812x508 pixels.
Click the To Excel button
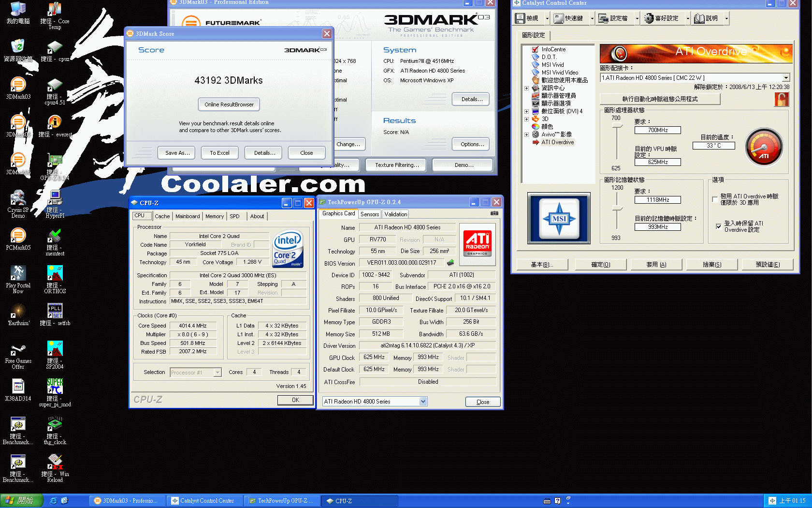click(x=219, y=153)
